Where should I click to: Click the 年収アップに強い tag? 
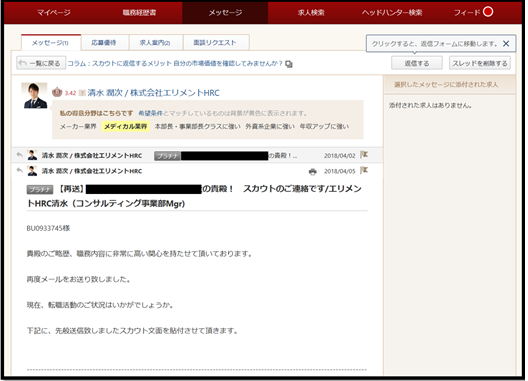point(324,126)
